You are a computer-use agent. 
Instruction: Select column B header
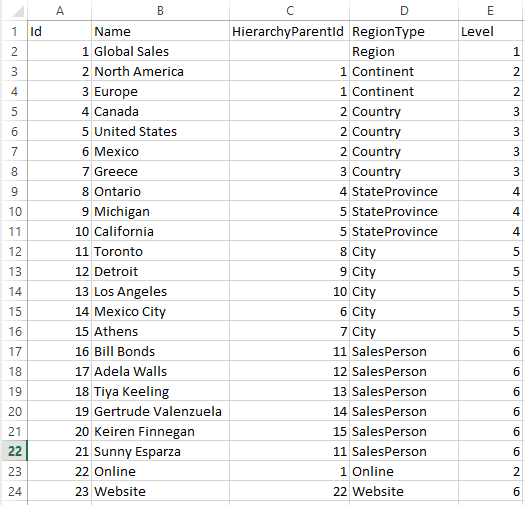(160, 11)
